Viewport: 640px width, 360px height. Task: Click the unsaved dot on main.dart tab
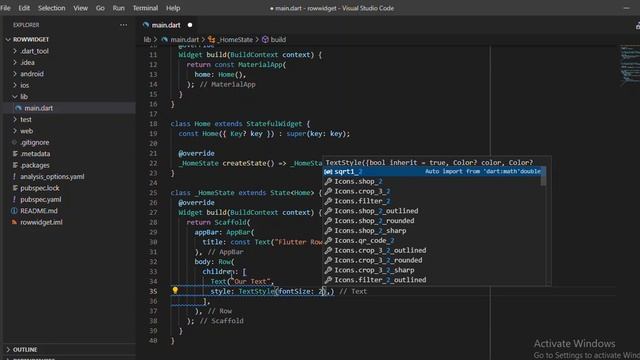190,25
